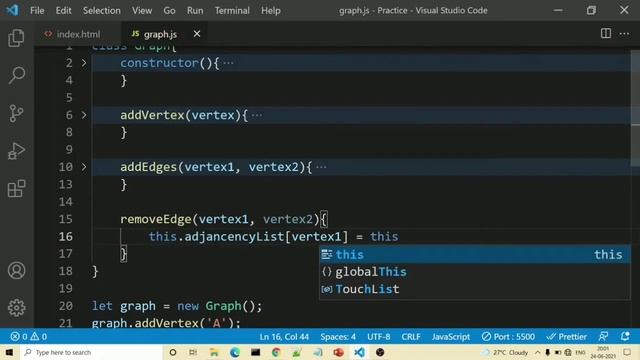
Task: Accept the 'this' autocomplete suggestion
Action: [x=475, y=254]
